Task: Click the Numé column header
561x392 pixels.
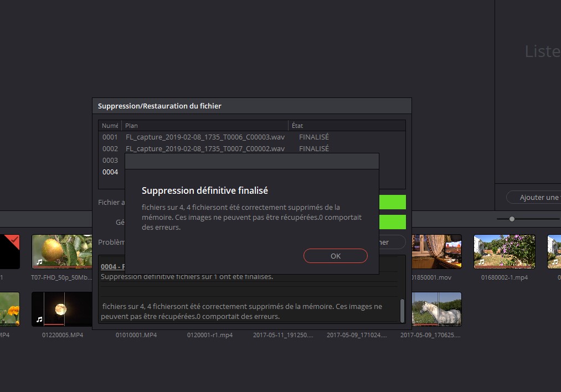Action: pos(110,126)
